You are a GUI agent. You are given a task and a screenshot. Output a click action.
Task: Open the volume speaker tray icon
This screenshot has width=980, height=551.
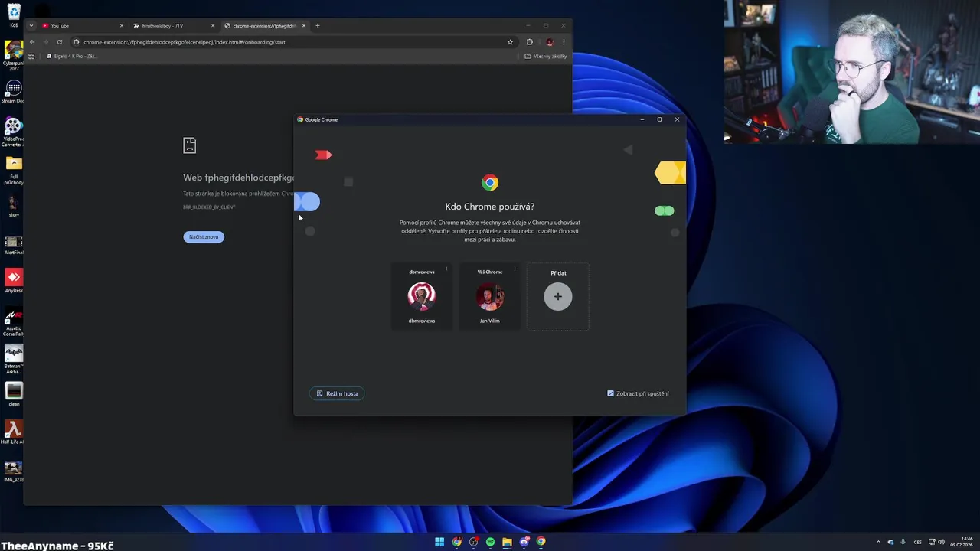pyautogui.click(x=941, y=542)
